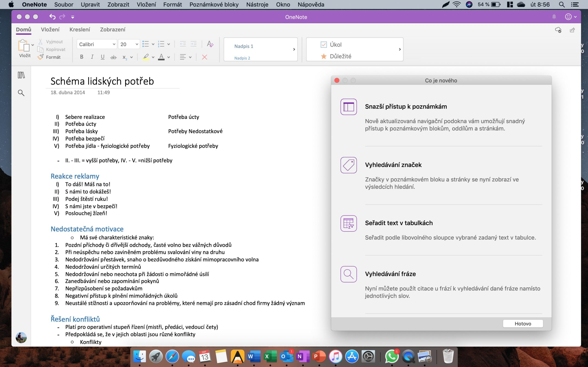Toggle italic formatting

[92, 57]
